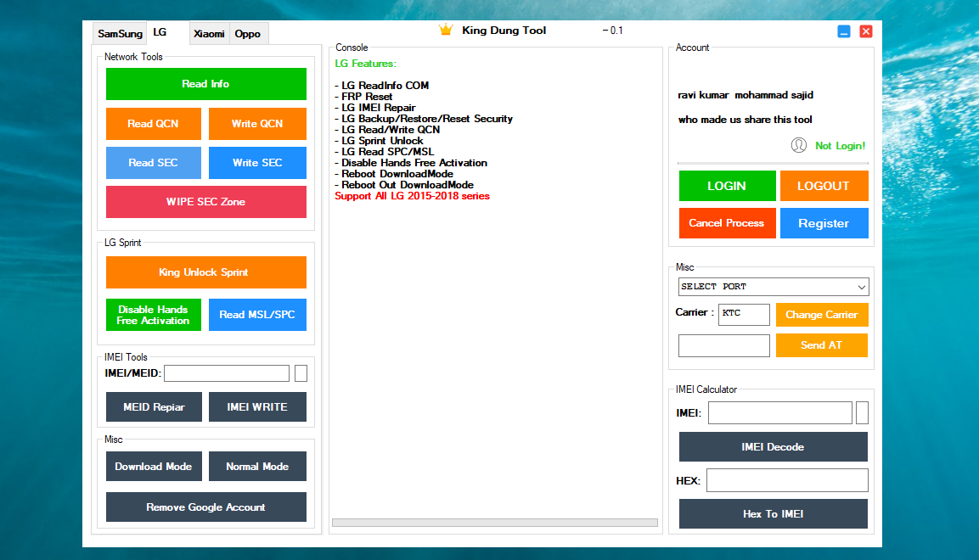Click 'LG IMEI Repair' console line
The width and height of the screenshot is (979, 560).
tap(375, 108)
